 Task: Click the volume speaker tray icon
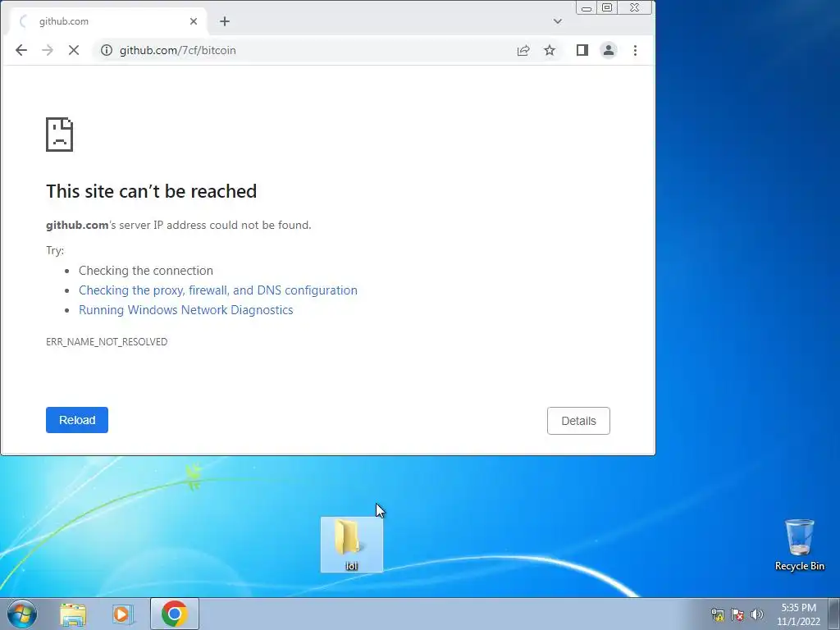(757, 614)
